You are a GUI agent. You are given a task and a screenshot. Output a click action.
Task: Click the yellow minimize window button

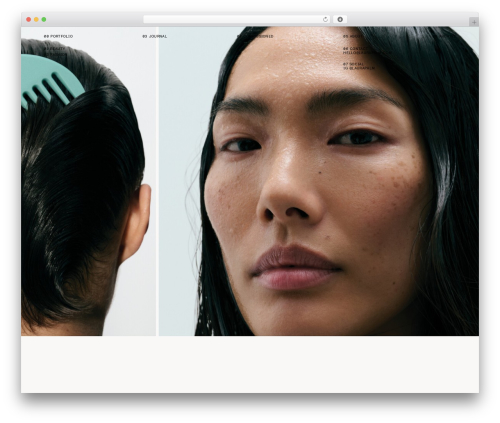pos(36,19)
